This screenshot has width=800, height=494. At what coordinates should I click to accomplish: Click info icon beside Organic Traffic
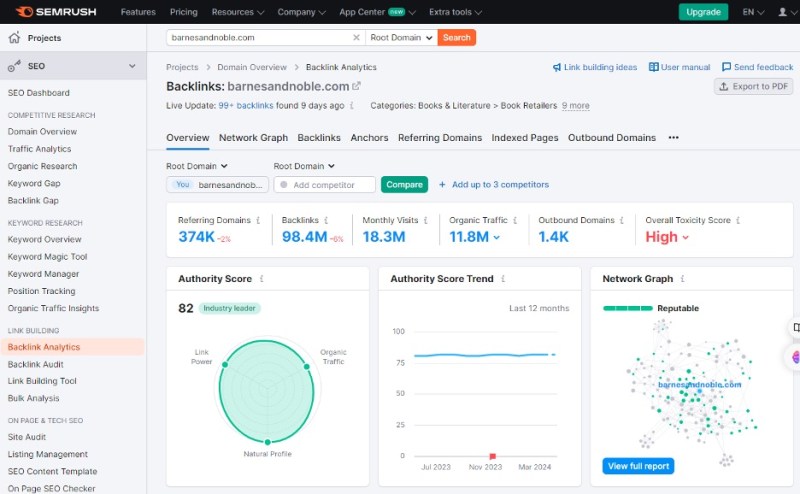[x=515, y=220]
